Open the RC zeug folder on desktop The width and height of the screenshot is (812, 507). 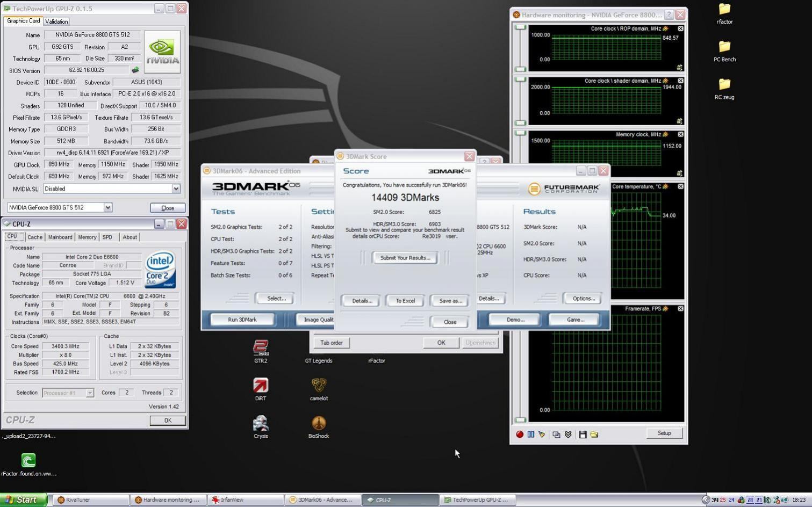724,88
